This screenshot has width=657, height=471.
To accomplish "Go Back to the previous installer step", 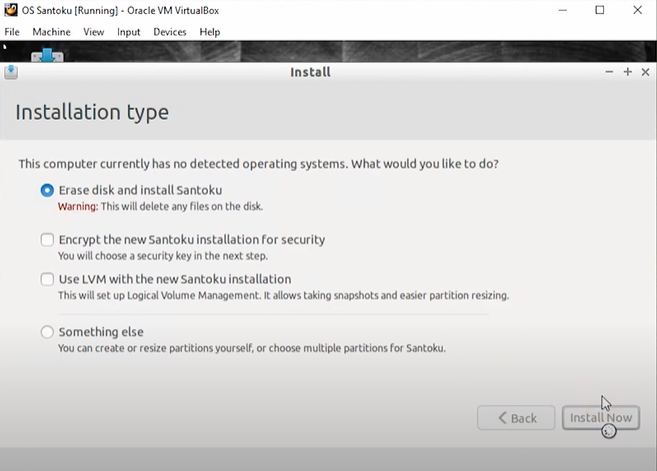I will [x=516, y=418].
